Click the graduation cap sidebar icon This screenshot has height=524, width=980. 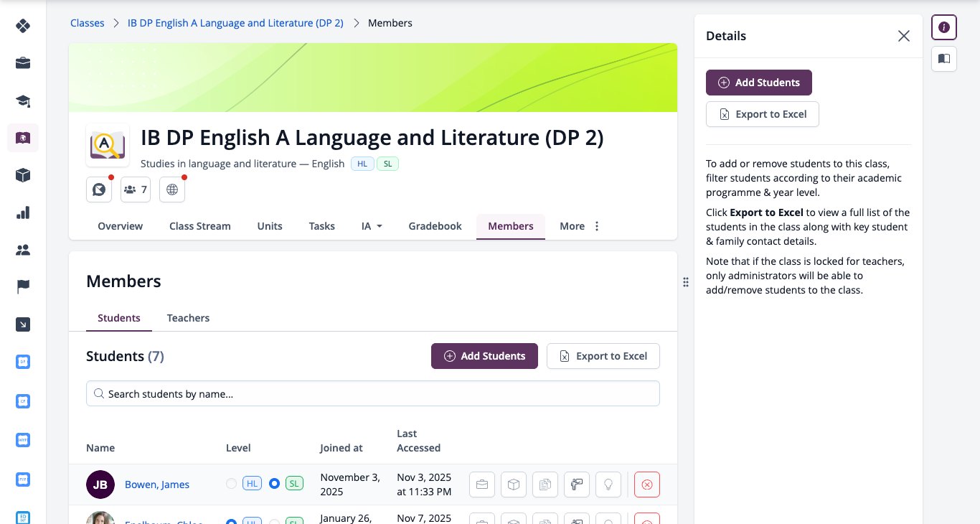pos(23,100)
